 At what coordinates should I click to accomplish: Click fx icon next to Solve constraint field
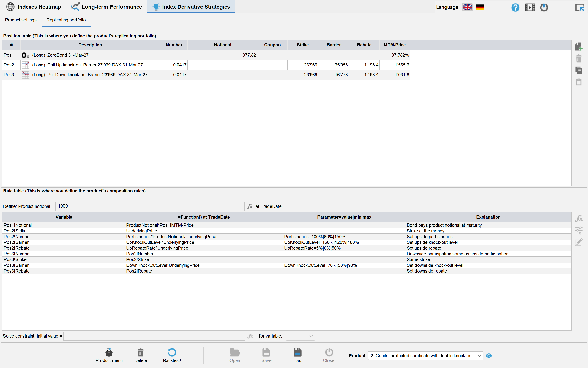(x=250, y=336)
